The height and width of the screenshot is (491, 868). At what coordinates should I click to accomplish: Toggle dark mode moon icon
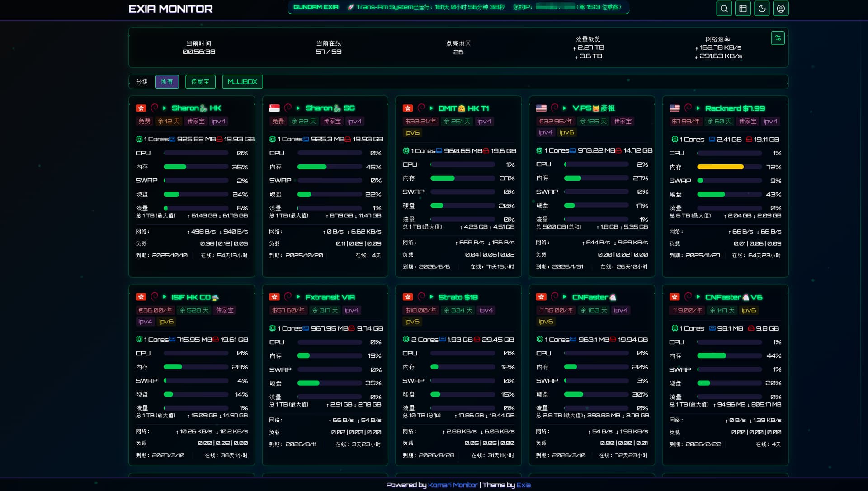(762, 9)
